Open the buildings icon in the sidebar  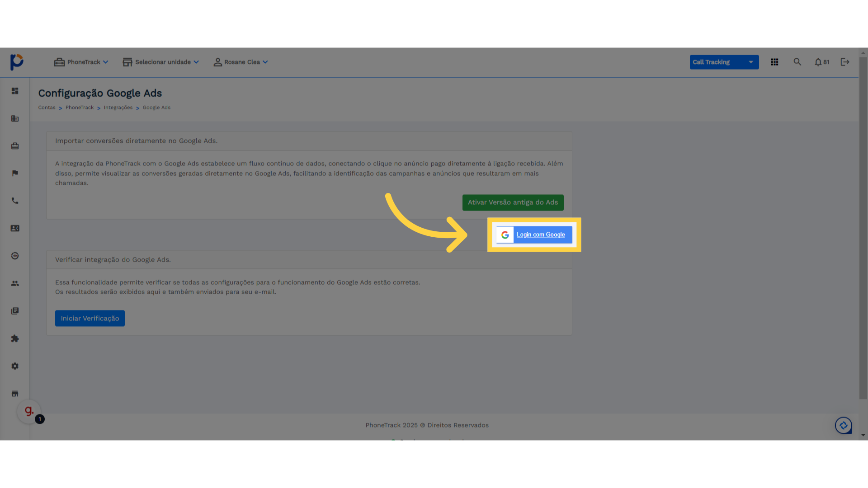click(x=15, y=118)
